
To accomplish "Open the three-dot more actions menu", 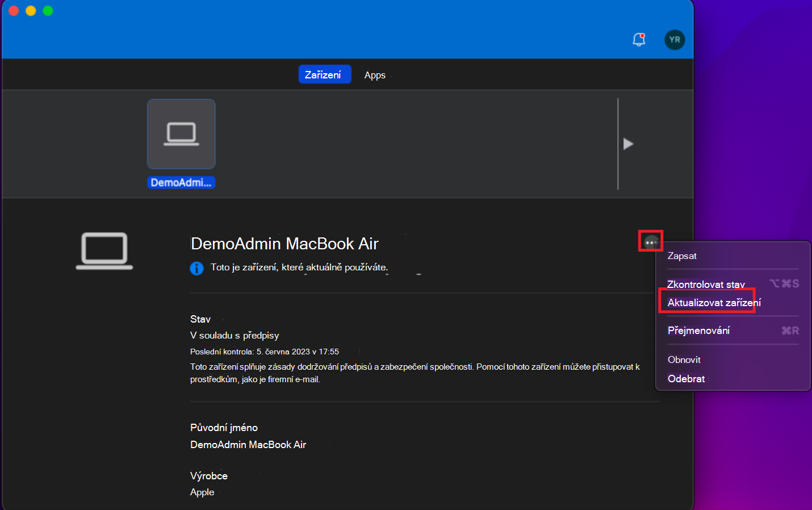I will coord(651,242).
